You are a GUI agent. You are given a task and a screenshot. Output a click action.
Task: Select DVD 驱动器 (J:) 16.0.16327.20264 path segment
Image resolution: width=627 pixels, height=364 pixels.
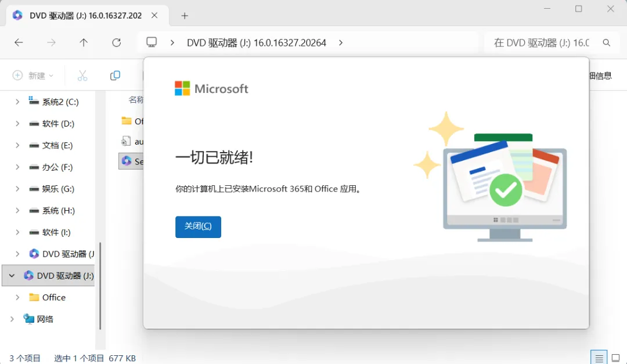point(257,43)
